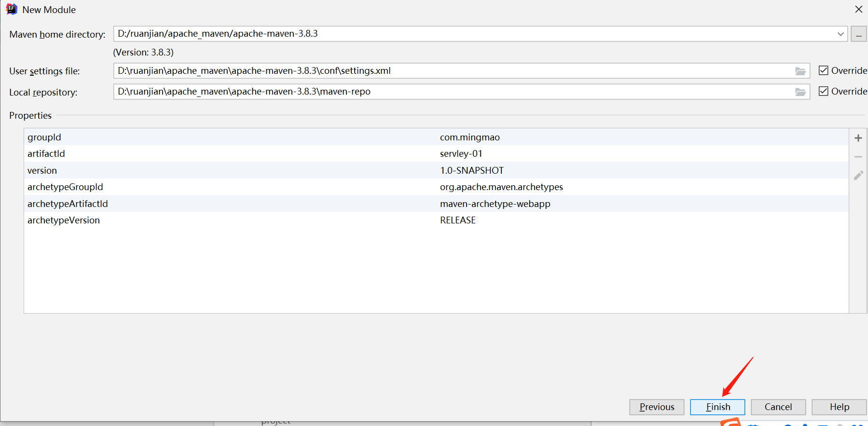Cancel the New Module dialog

(778, 407)
